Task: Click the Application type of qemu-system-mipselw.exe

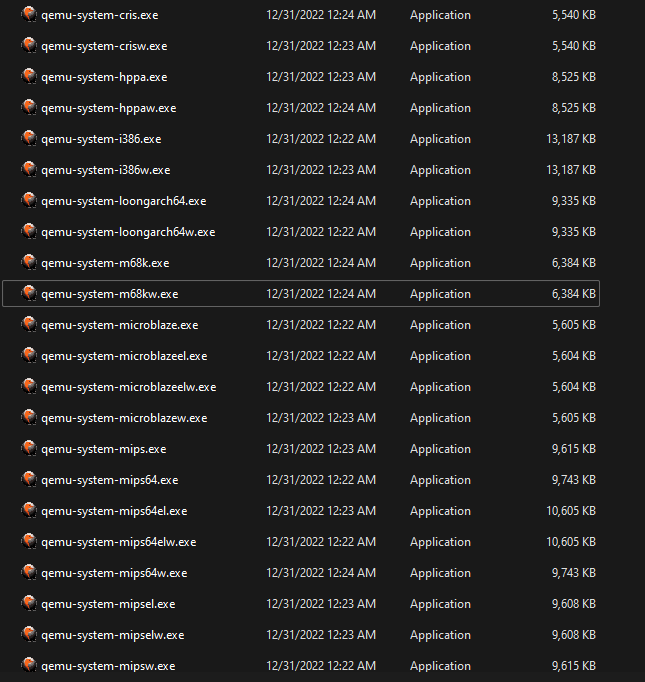Action: [x=440, y=635]
